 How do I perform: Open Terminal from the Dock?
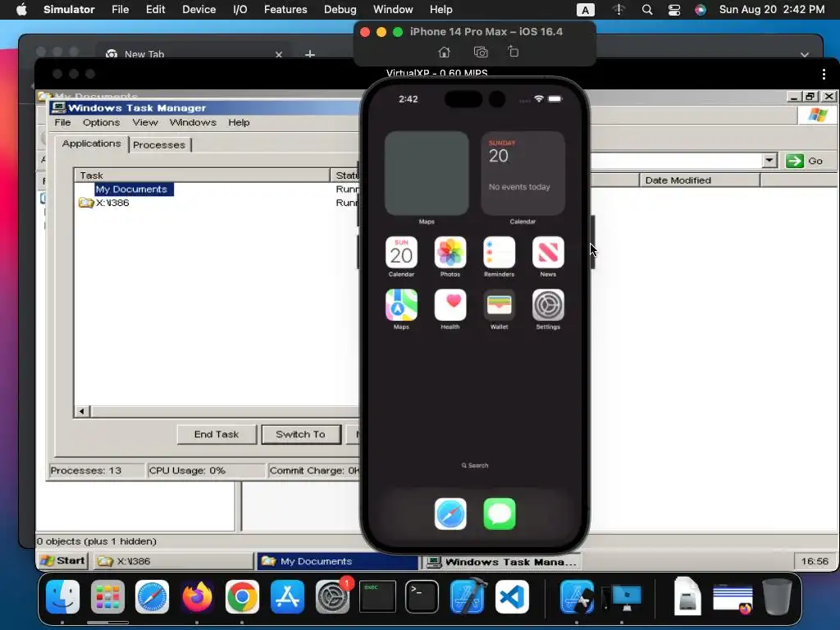pos(422,596)
